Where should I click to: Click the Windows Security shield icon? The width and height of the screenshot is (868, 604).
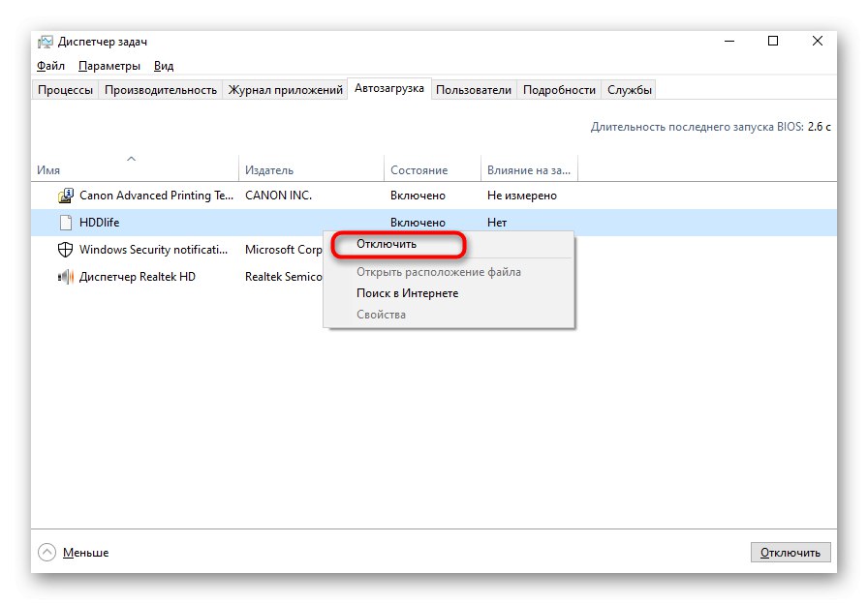(65, 250)
